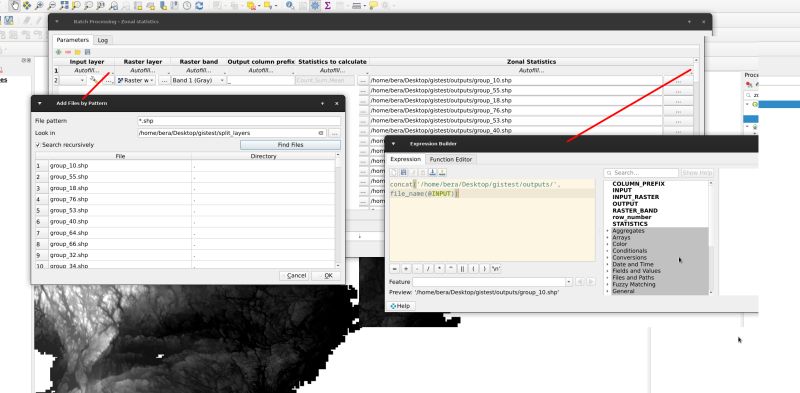Open the Processing Toolbox gear icon
Viewport: 800px width, 393px height.
pos(315,6)
